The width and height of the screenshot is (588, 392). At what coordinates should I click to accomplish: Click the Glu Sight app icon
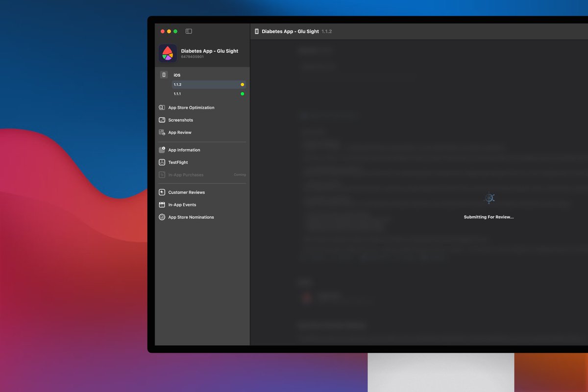pyautogui.click(x=168, y=53)
